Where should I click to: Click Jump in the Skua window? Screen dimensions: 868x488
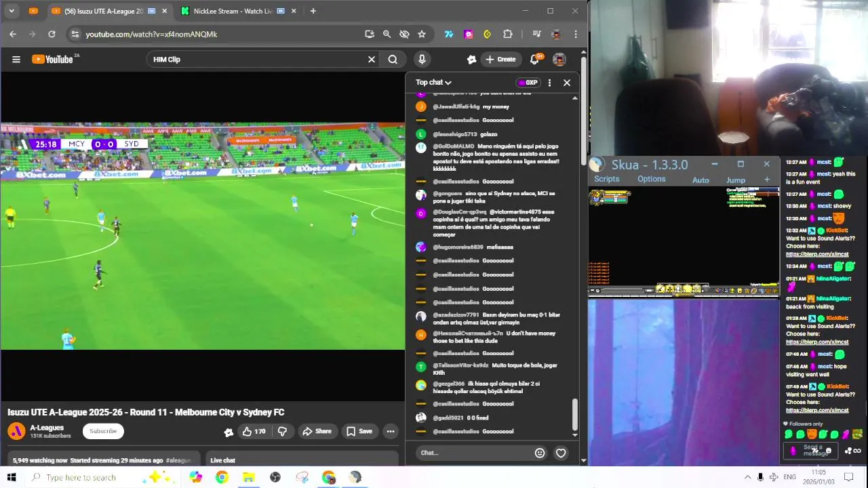tap(736, 180)
